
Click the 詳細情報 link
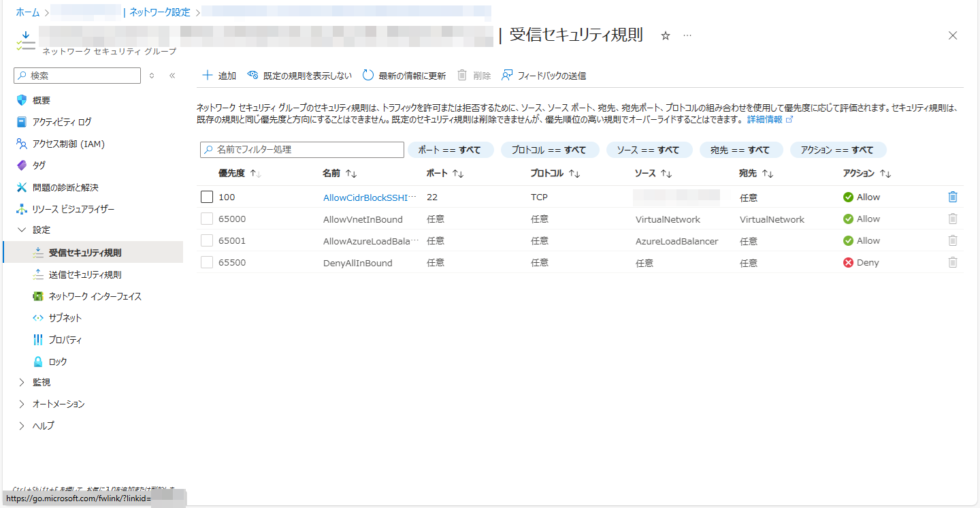pyautogui.click(x=764, y=119)
